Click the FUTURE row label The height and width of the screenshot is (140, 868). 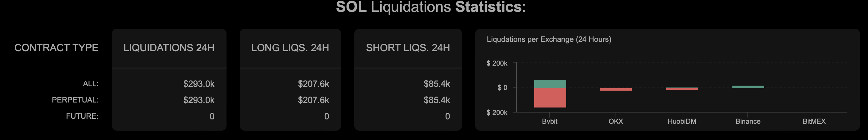coord(82,116)
